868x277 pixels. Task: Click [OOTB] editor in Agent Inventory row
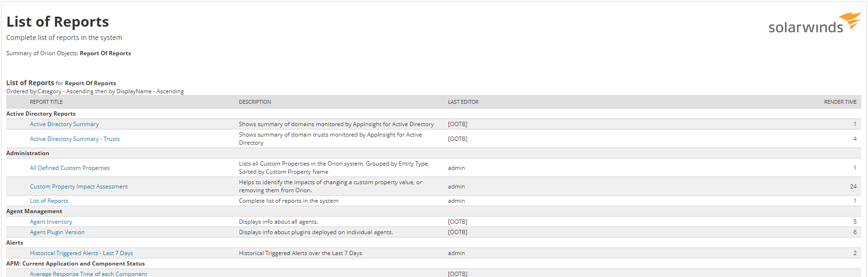click(458, 222)
